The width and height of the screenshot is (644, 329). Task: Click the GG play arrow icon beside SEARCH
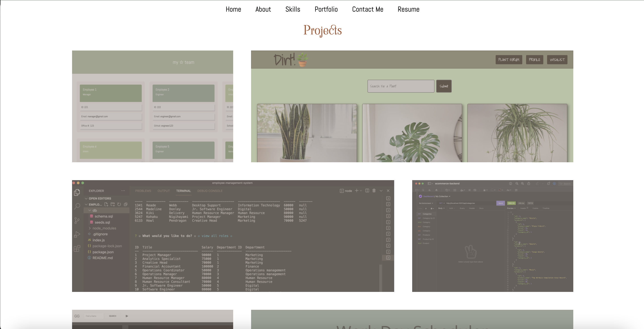tap(127, 316)
